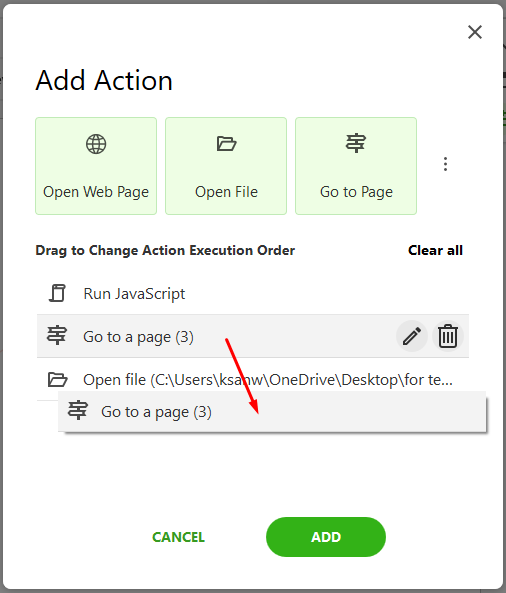This screenshot has height=593, width=506.
Task: Close the Add Action dialog
Action: pyautogui.click(x=475, y=32)
